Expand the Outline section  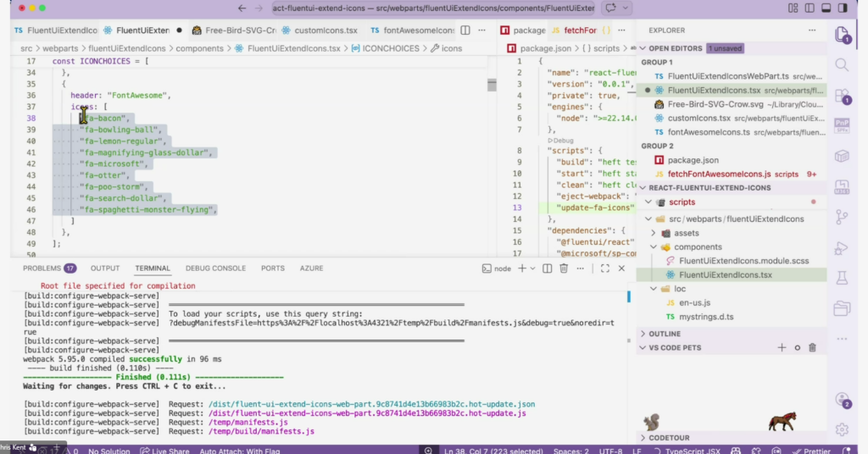tap(665, 334)
